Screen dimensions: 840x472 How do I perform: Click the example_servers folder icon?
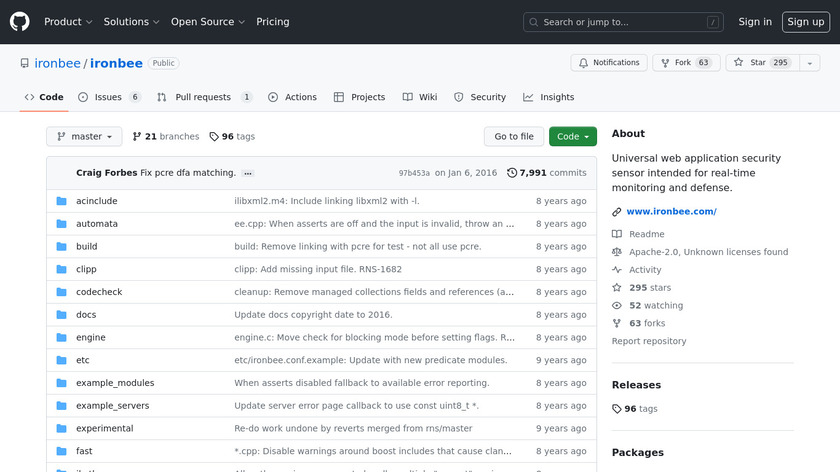click(62, 406)
